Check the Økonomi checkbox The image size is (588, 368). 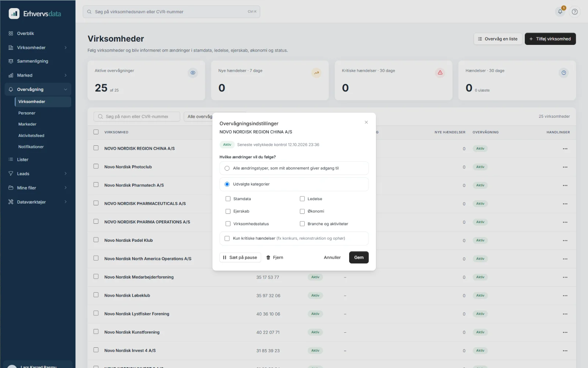[302, 211]
